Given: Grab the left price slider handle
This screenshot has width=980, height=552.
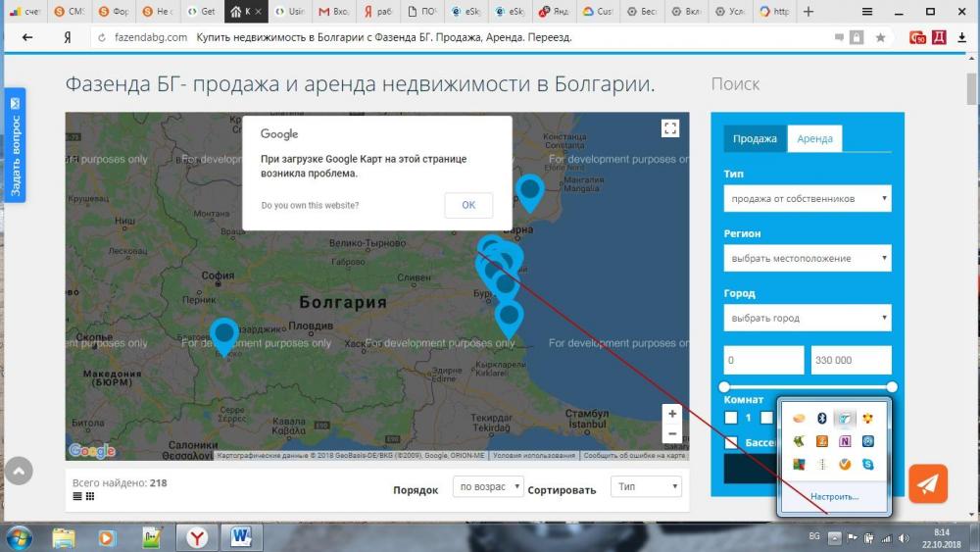Looking at the screenshot, I should coord(724,387).
